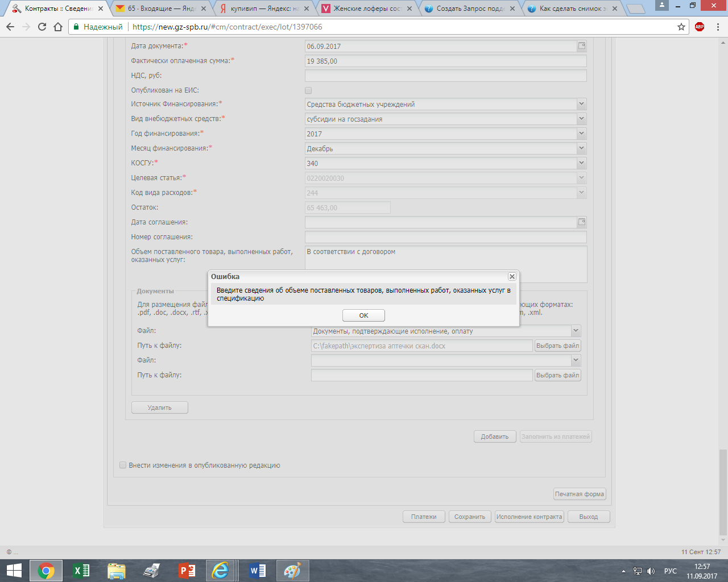Click the browser Back arrow
This screenshot has height=582, width=728.
click(10, 27)
